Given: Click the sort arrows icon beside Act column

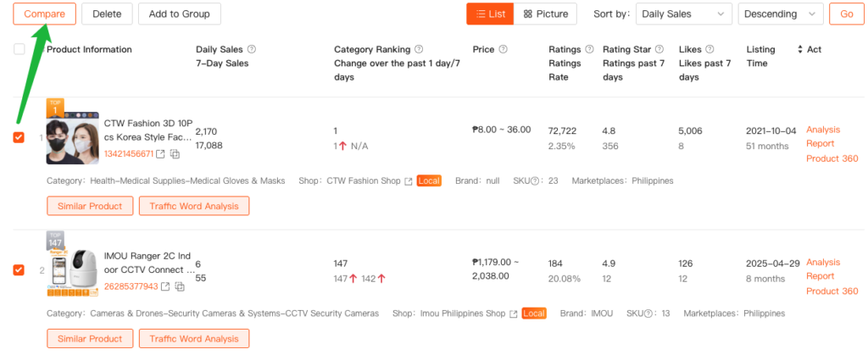Looking at the screenshot, I should pyautogui.click(x=799, y=50).
